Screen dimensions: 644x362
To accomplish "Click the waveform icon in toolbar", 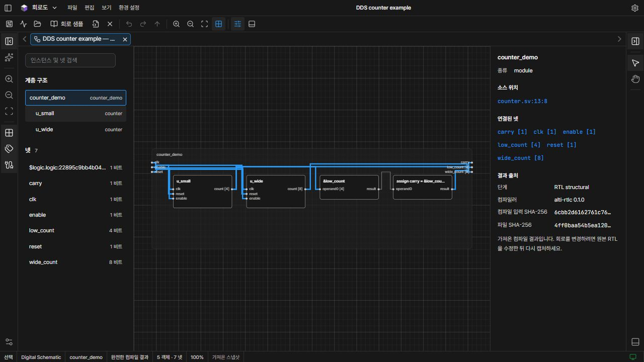I will (23, 24).
